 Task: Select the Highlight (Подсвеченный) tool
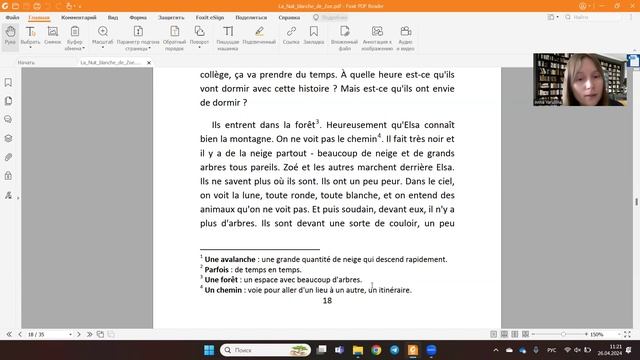[x=259, y=36]
